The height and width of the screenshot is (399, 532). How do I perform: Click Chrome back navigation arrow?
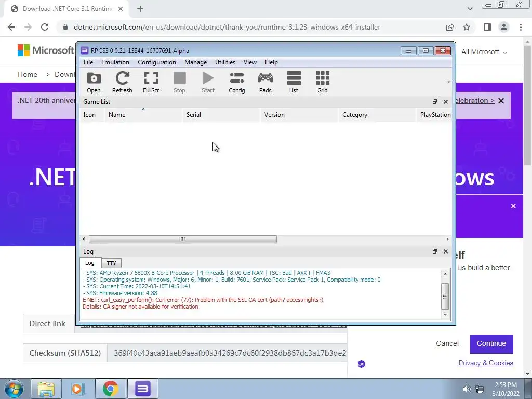coord(11,27)
